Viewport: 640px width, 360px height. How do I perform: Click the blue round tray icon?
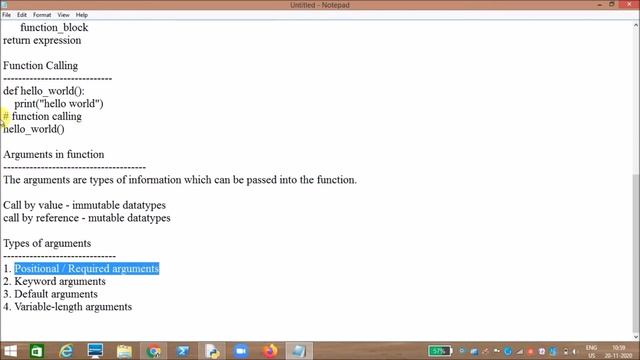point(507,351)
